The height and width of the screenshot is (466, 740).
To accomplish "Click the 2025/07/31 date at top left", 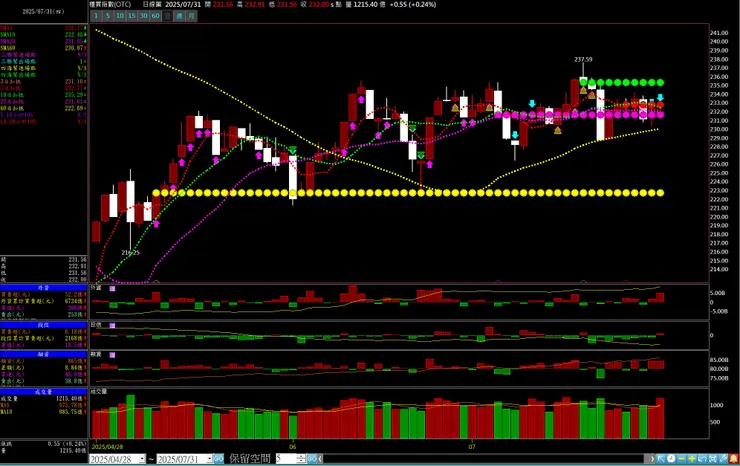I will (43, 11).
